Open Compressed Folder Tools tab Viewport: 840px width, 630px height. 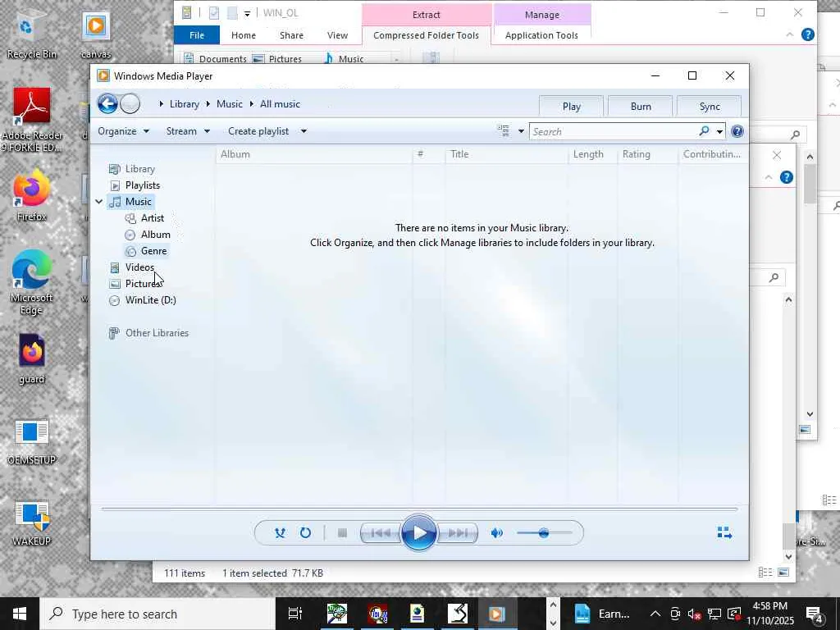pos(426,35)
